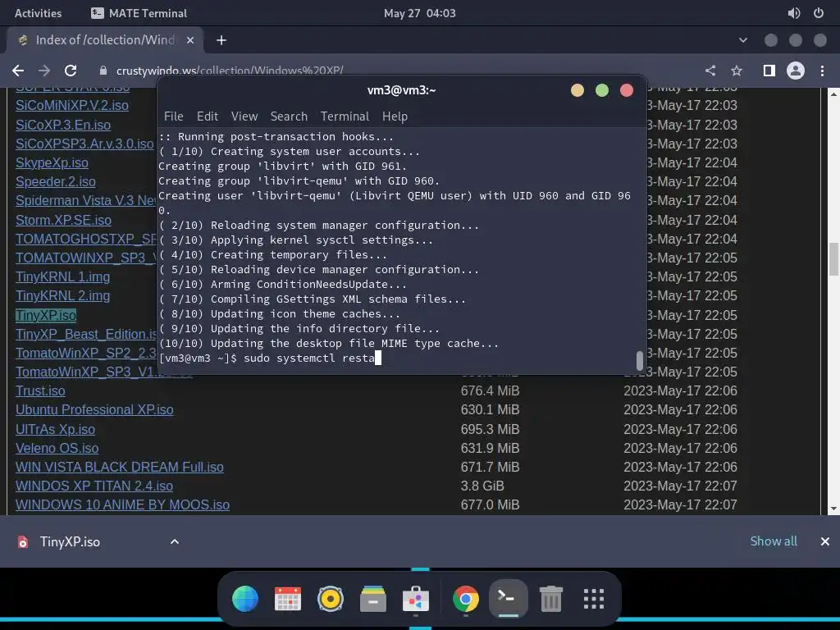Click the address bar URL

(x=230, y=71)
